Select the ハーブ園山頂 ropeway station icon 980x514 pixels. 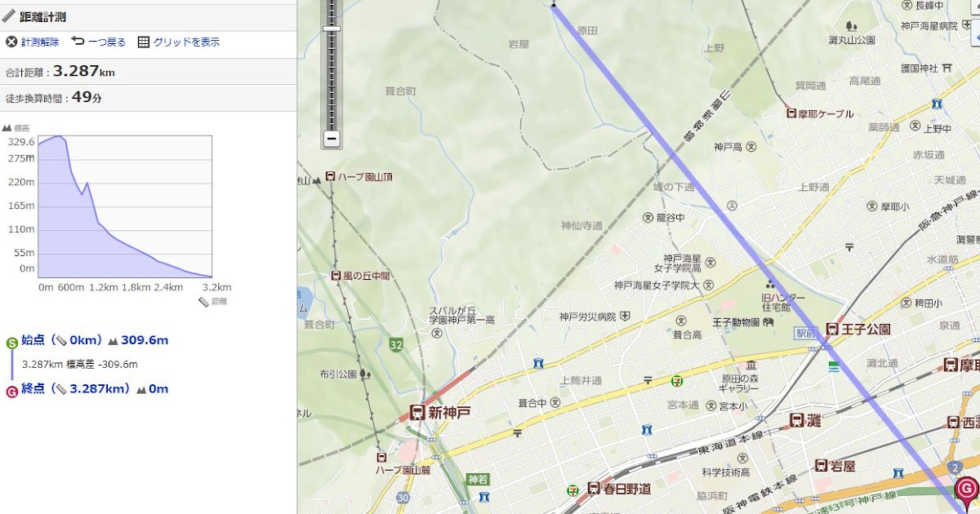330,176
